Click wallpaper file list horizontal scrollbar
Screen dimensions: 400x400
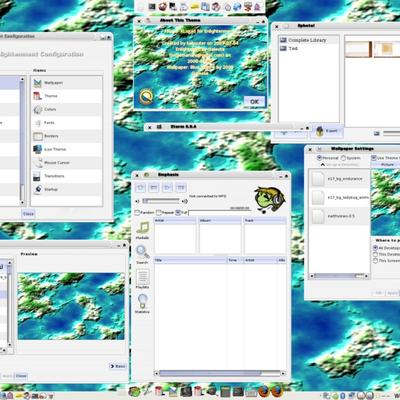pyautogui.click(x=339, y=276)
